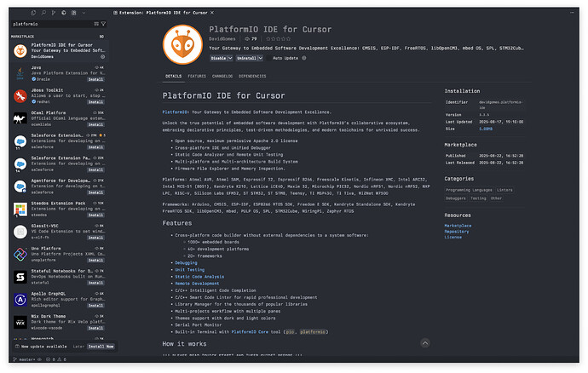Install the JBoss Toolkit extension
588x373 pixels.
point(95,102)
